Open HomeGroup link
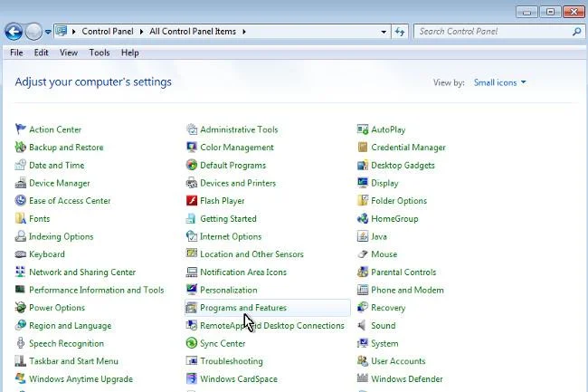This screenshot has width=588, height=392. coord(394,219)
